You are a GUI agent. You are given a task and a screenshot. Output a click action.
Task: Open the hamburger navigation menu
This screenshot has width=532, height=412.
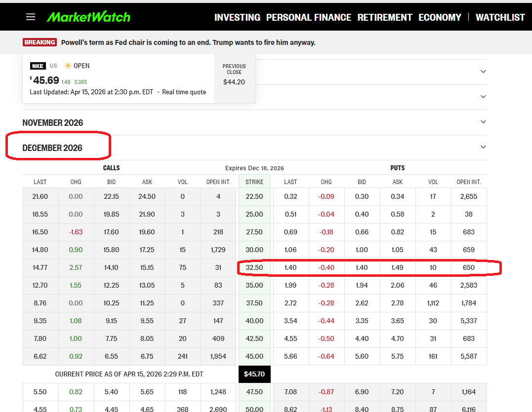[31, 17]
